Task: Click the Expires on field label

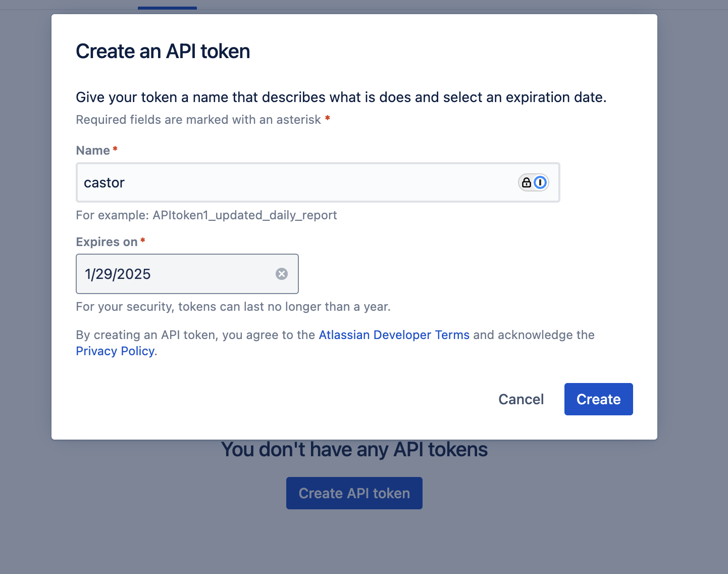Action: (107, 242)
